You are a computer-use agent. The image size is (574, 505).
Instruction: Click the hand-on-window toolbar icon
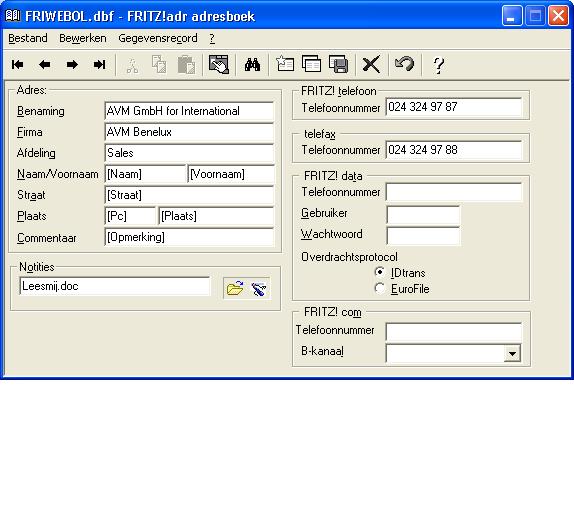point(219,64)
